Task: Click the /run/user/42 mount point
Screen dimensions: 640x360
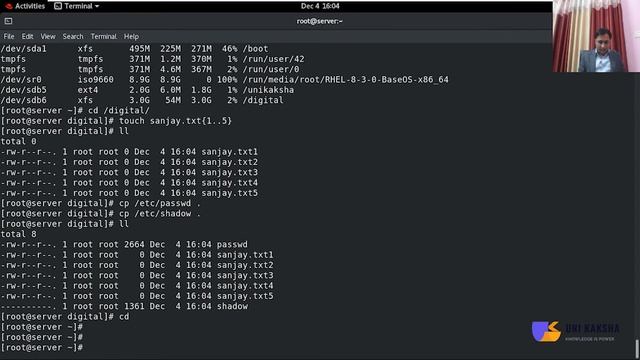Action: coord(273,59)
